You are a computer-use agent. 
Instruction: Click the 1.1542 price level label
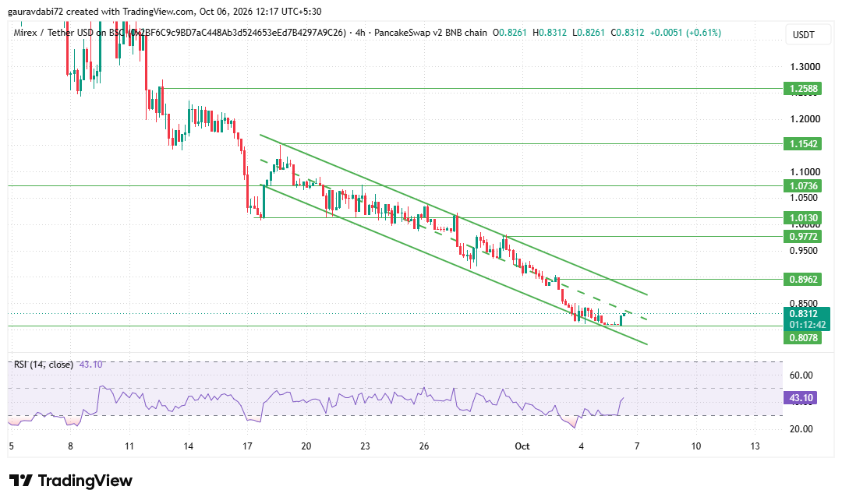point(802,144)
